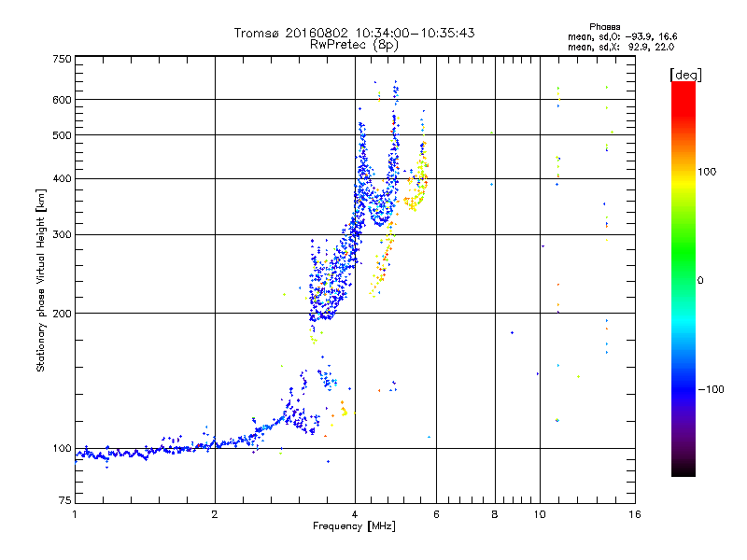Click the rainbow phase colorbar

tap(684, 279)
